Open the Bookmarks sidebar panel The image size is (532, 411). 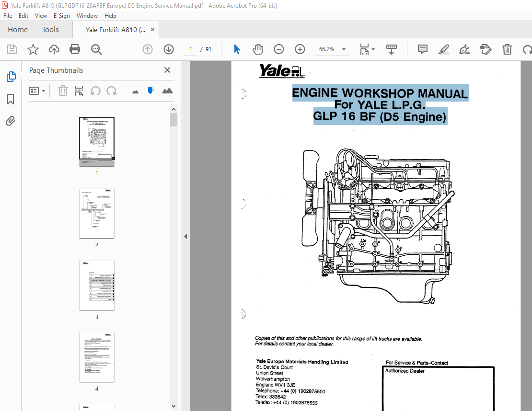11,99
